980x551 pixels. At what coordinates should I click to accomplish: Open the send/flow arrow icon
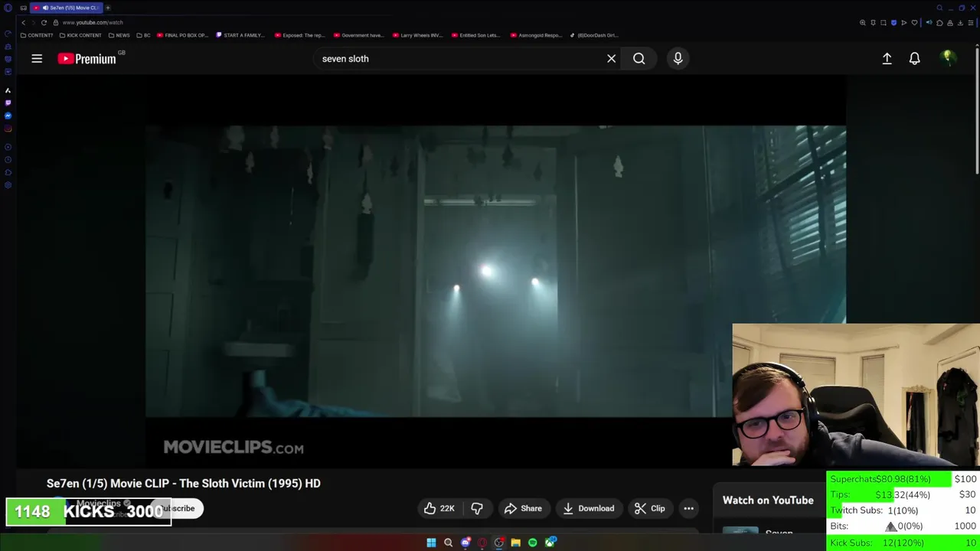(903, 23)
